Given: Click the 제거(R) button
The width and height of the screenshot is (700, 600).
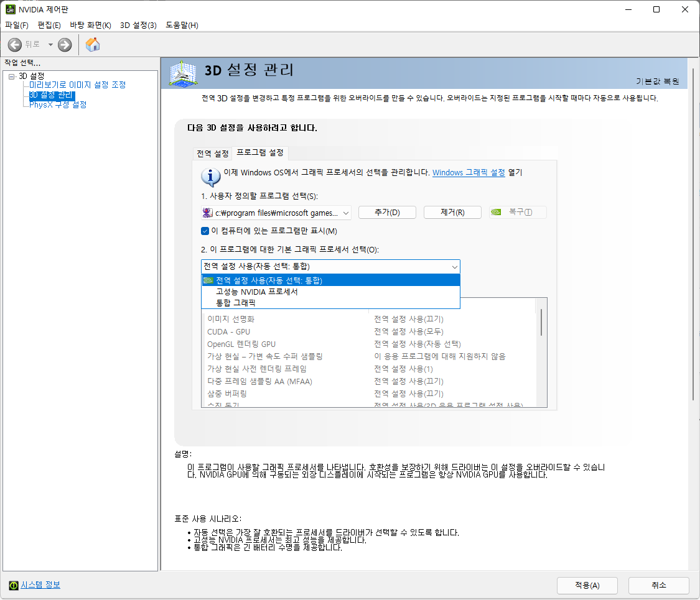Looking at the screenshot, I should point(452,213).
